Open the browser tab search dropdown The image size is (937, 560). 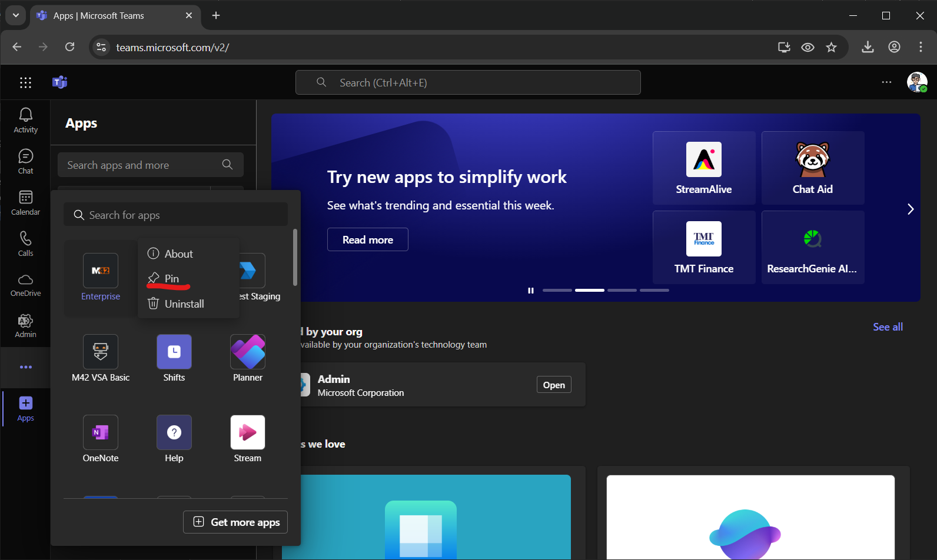(x=15, y=15)
